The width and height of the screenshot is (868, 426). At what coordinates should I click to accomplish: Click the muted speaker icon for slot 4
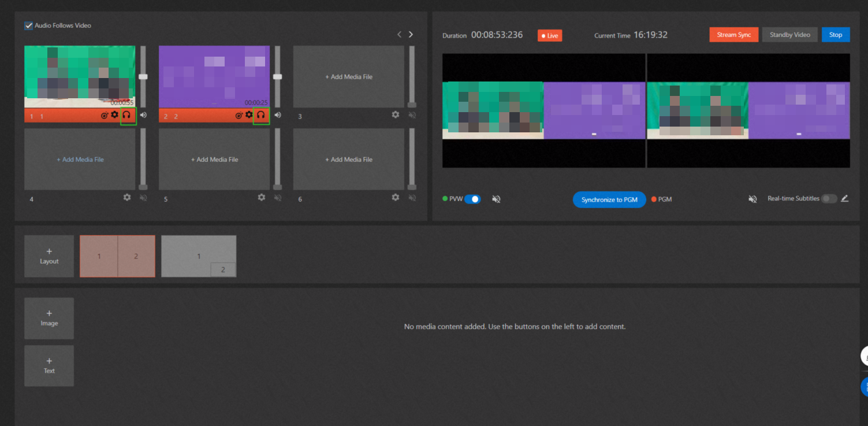click(143, 198)
